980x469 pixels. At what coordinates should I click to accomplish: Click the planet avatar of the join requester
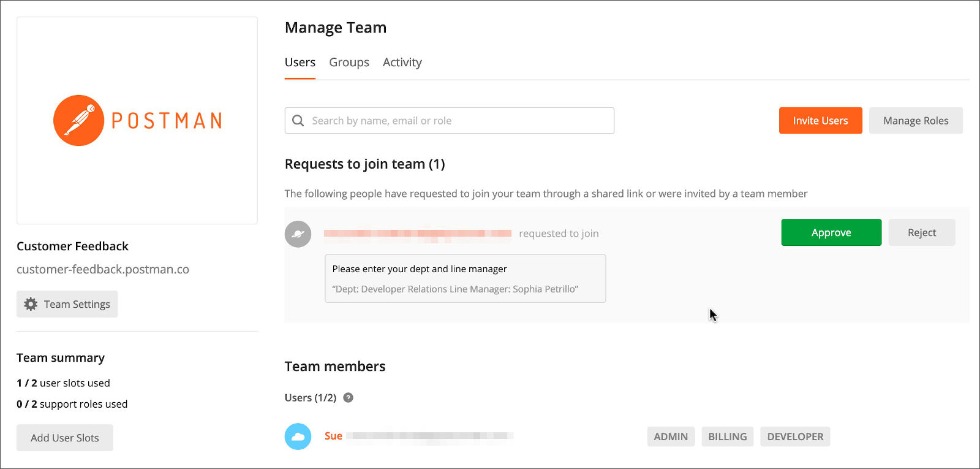point(298,234)
